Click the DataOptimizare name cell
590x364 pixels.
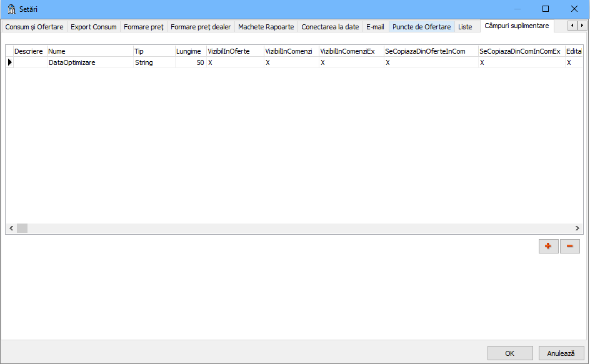point(89,62)
